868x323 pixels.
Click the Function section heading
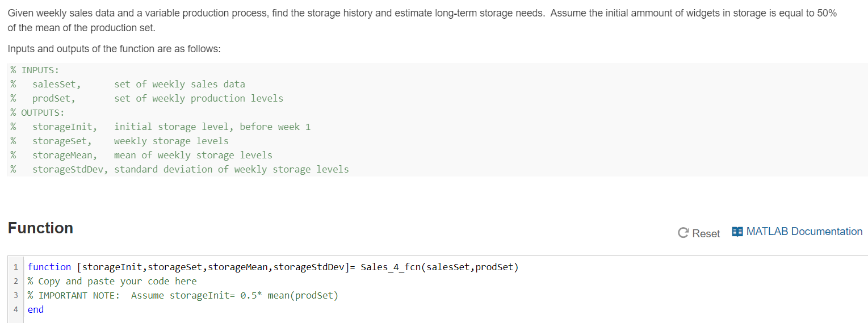click(x=40, y=228)
